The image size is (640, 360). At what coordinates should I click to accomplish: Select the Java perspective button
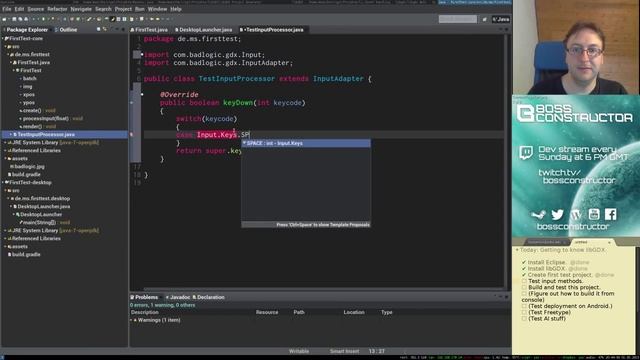pyautogui.click(x=501, y=19)
